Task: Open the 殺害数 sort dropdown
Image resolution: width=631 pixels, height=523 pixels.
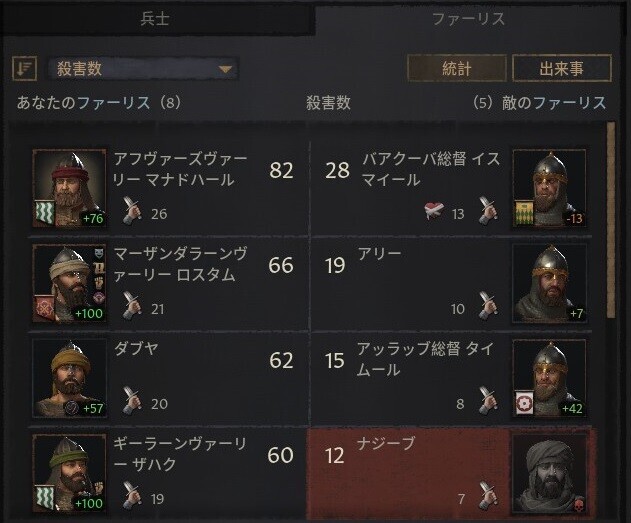Action: pyautogui.click(x=143, y=69)
